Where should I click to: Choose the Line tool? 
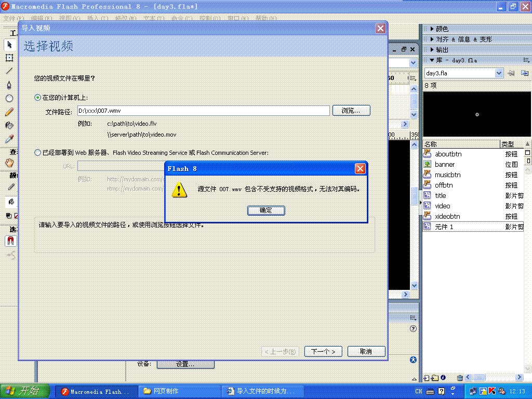click(x=9, y=71)
